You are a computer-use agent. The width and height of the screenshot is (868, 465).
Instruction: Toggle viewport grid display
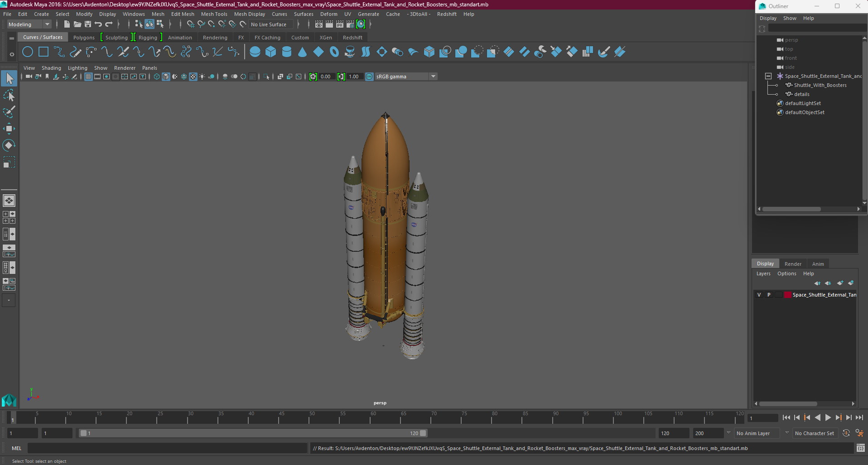[88, 77]
